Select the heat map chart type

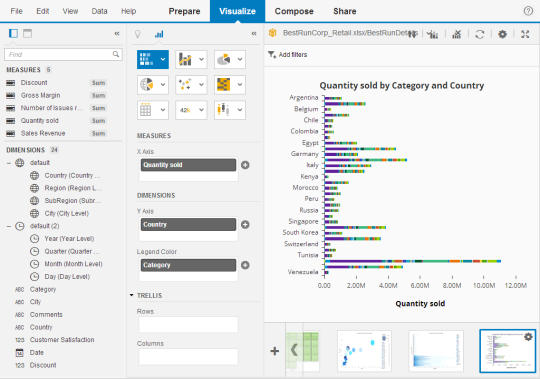[224, 84]
